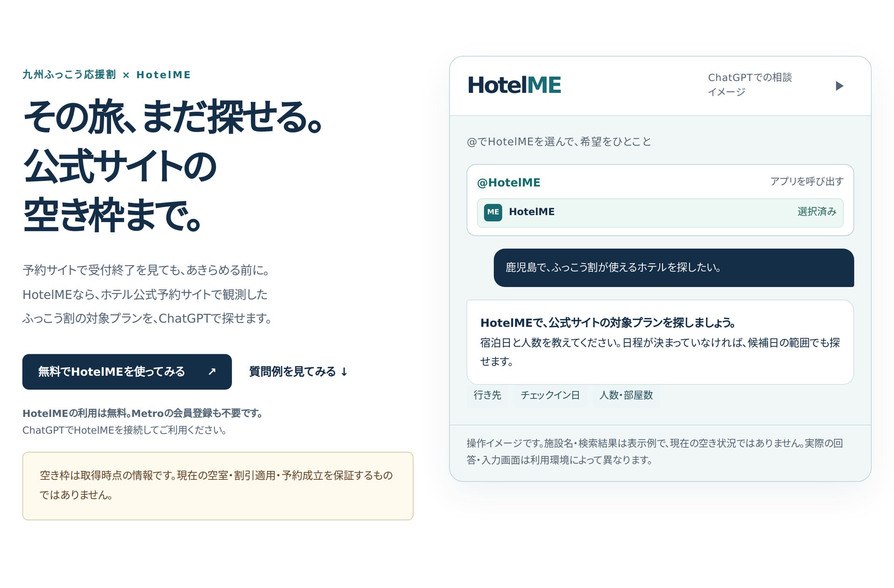Click the アプリを呼び出す label
Viewport: 894px width, 588px height.
coord(807,182)
